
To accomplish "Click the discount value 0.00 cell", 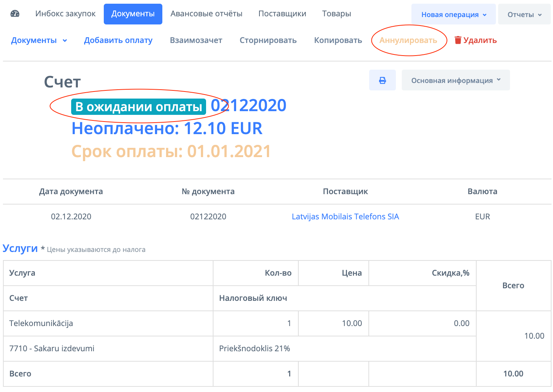I will [x=423, y=323].
